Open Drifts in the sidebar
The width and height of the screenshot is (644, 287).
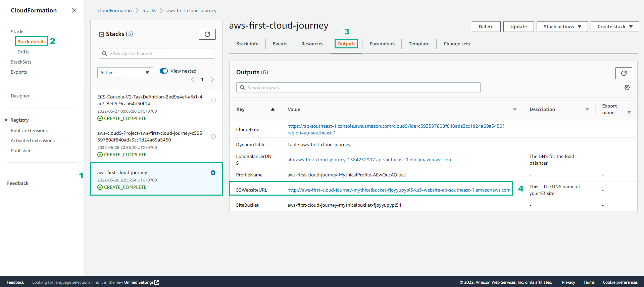pyautogui.click(x=23, y=52)
